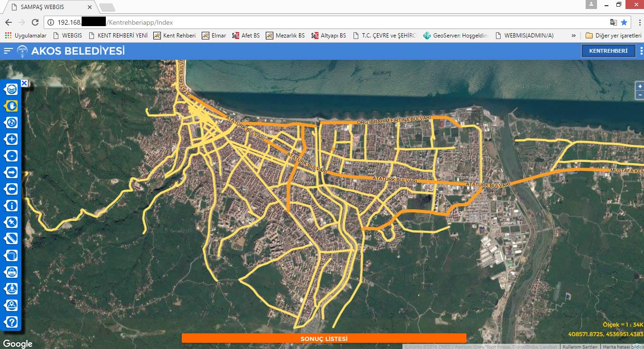Viewport: 644px width, 349px height.
Task: Click the browser back arrow
Action: (x=8, y=22)
